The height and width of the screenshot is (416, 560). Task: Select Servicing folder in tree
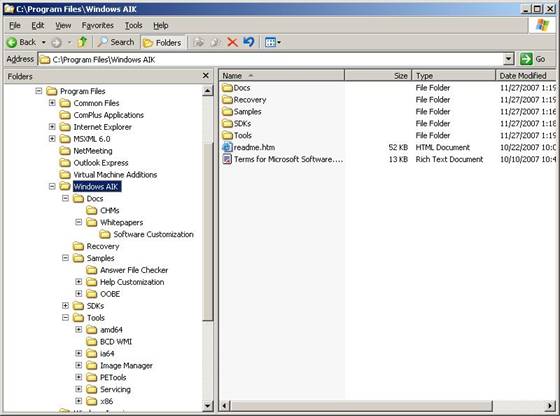[x=115, y=389]
